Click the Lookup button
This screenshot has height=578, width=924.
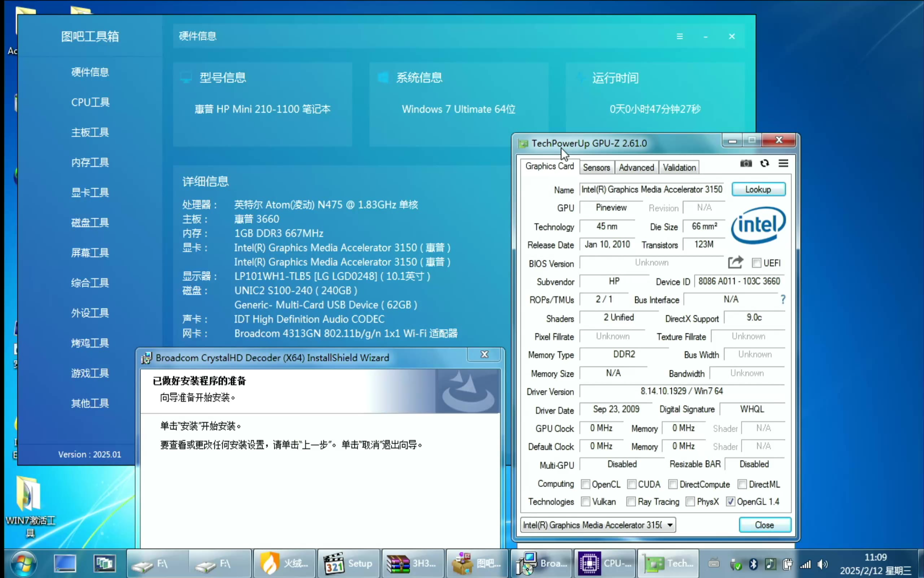pyautogui.click(x=758, y=189)
